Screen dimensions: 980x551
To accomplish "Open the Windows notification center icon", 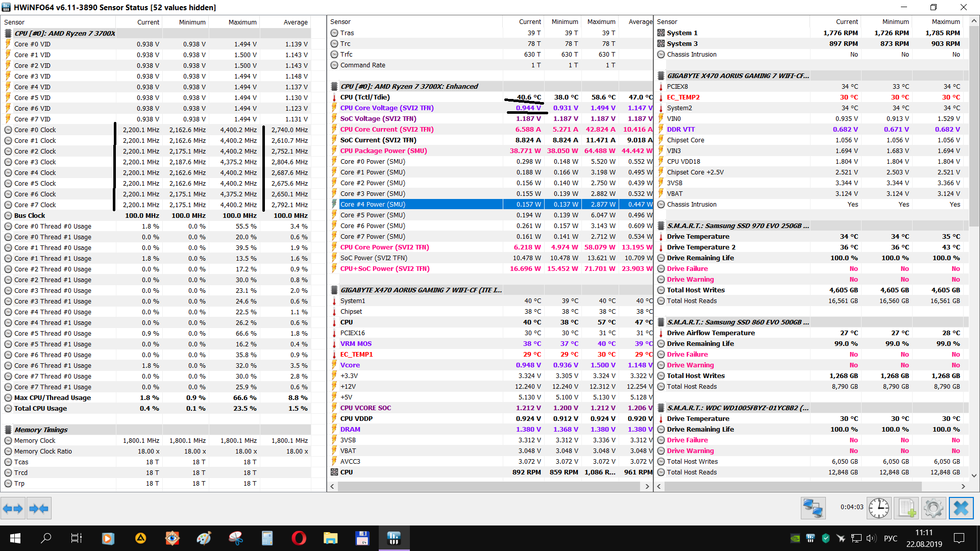I will tap(959, 538).
